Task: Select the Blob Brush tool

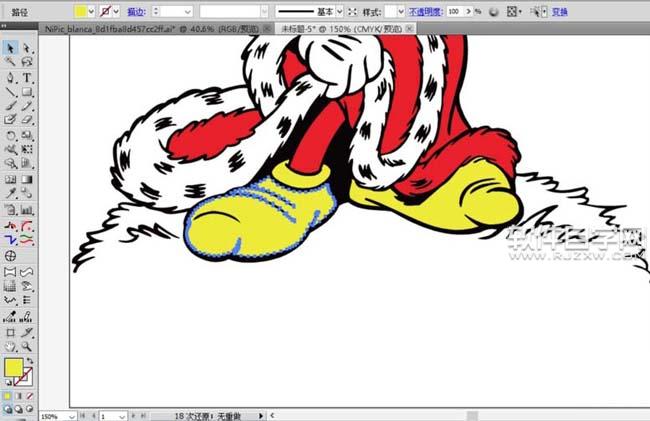Action: (x=10, y=120)
